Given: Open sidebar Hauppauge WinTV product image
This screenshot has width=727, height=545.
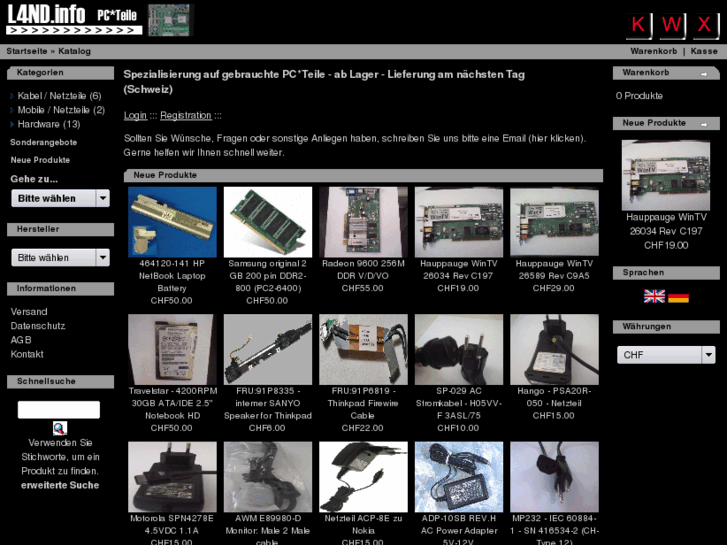Looking at the screenshot, I should (x=666, y=175).
